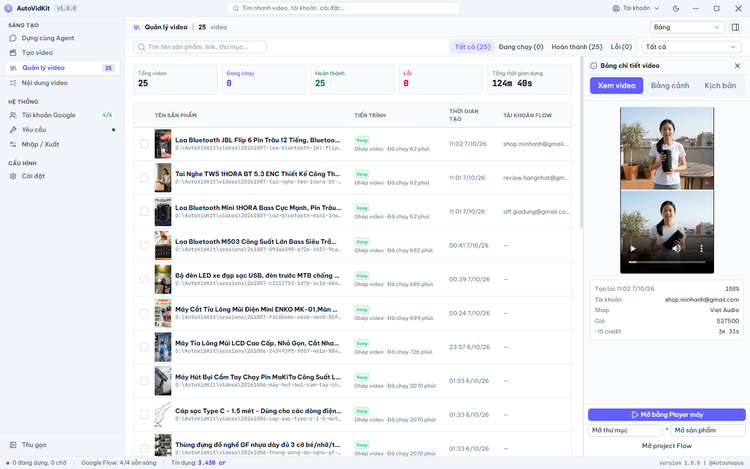
Task: Open thumbnail of Cáp sạc Type C
Action: tap(163, 414)
